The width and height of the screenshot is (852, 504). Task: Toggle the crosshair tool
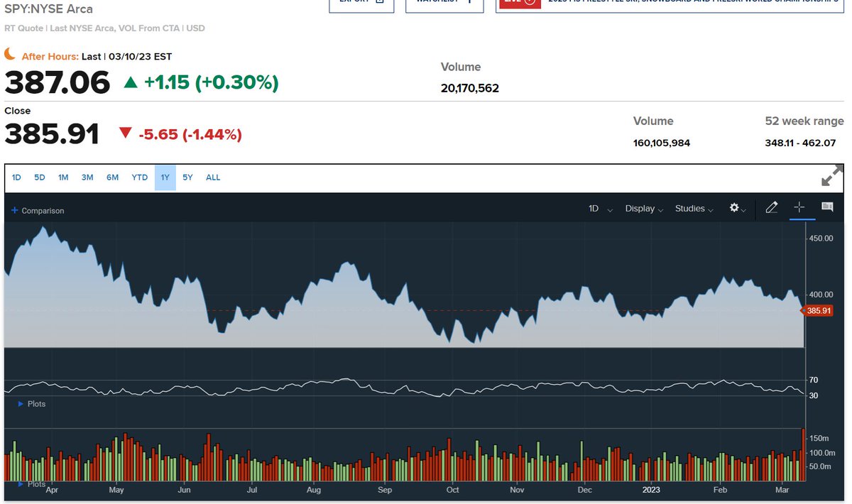799,207
